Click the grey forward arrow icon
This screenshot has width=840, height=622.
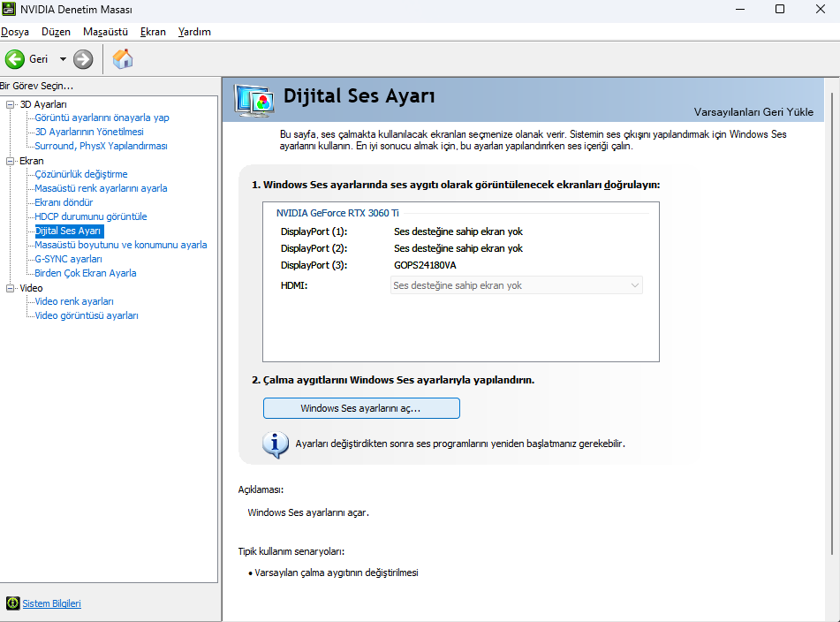[x=83, y=59]
